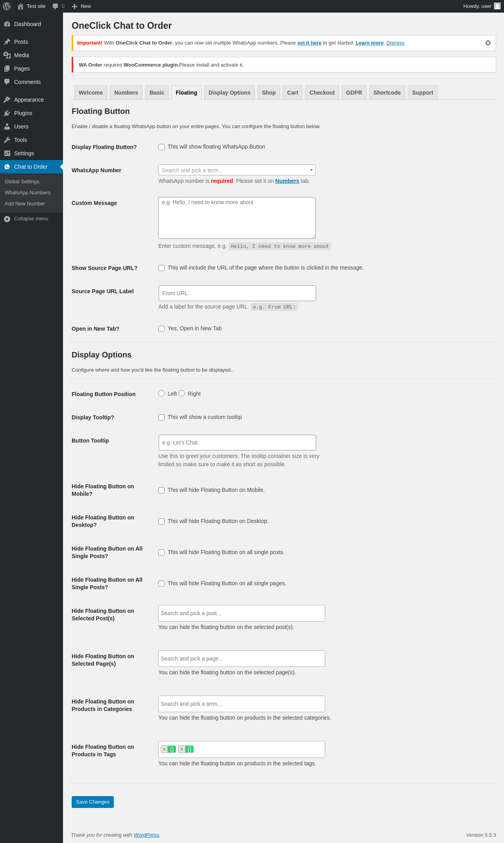Focus the Button Tooltip input field
The height and width of the screenshot is (843, 504).
coord(237,443)
